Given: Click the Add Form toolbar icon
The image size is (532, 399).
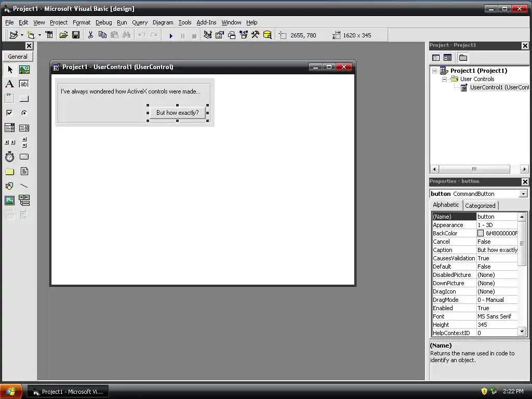Looking at the screenshot, I should [x=31, y=35].
